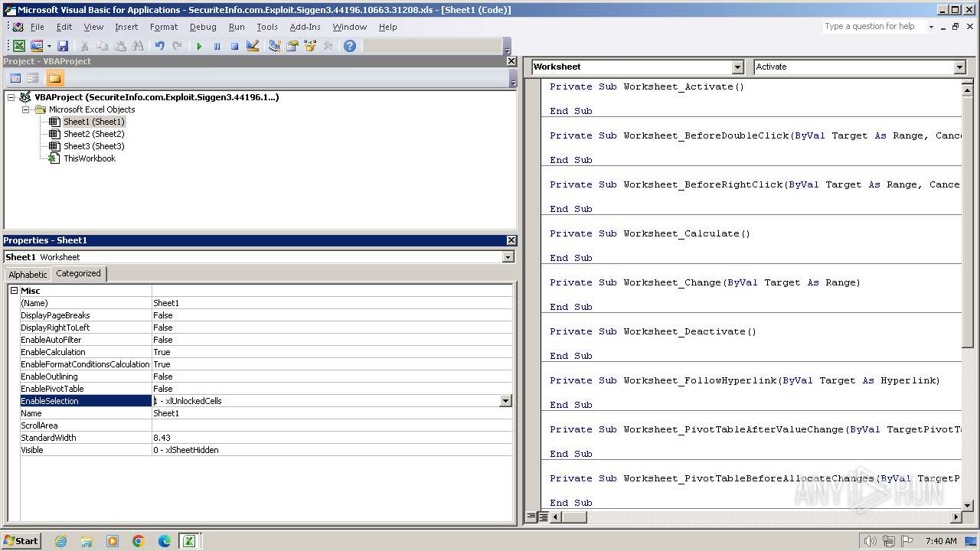The height and width of the screenshot is (551, 980).
Task: Collapse the VBAProject tree node
Action: [x=11, y=97]
